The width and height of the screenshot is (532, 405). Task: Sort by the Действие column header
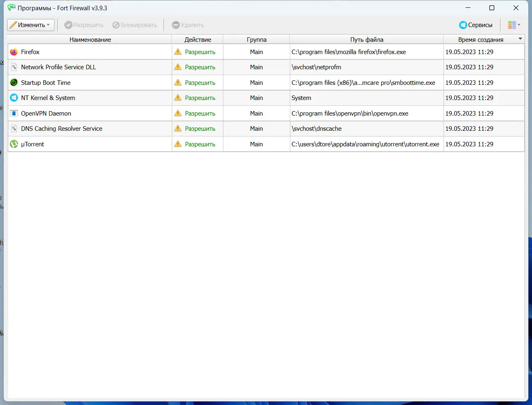click(198, 40)
